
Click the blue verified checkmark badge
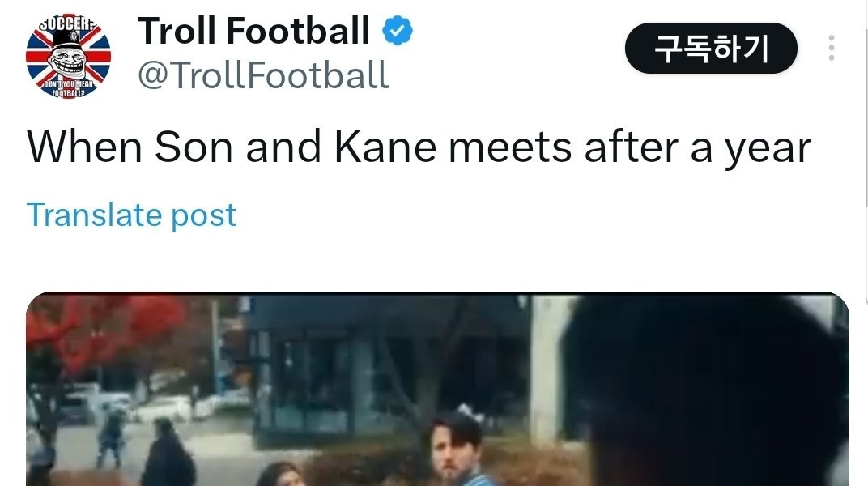(x=397, y=32)
